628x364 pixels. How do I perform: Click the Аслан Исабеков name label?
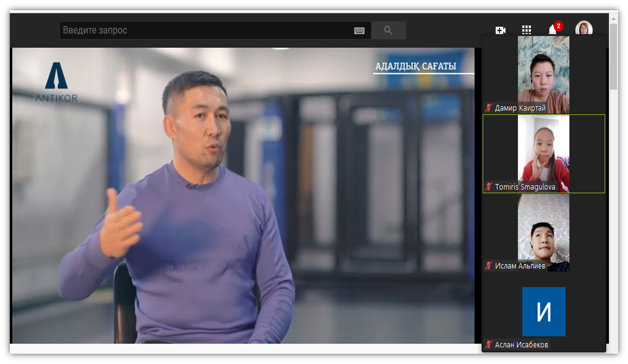(x=521, y=345)
